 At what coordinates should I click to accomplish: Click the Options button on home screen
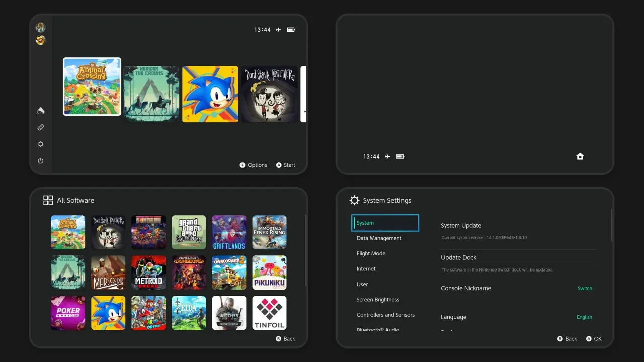click(253, 165)
